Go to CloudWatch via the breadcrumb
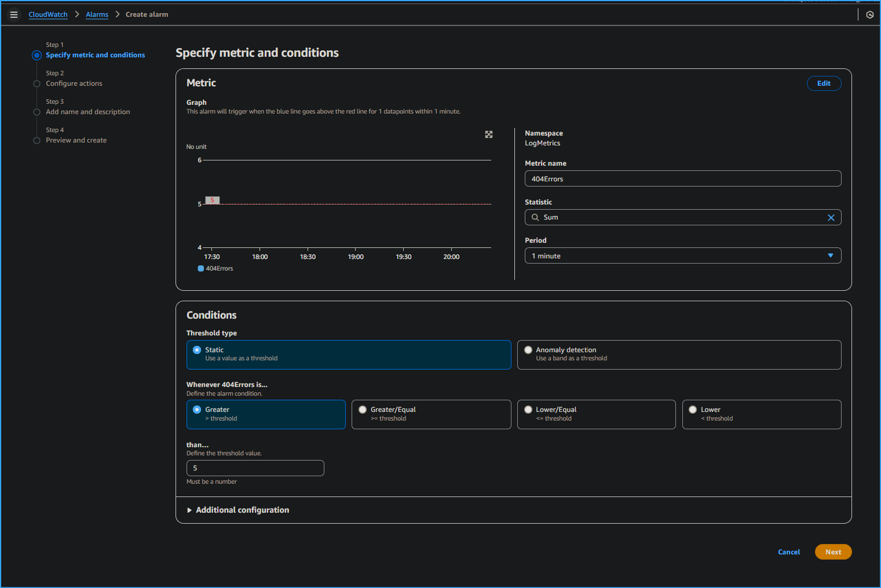881x588 pixels. point(48,14)
